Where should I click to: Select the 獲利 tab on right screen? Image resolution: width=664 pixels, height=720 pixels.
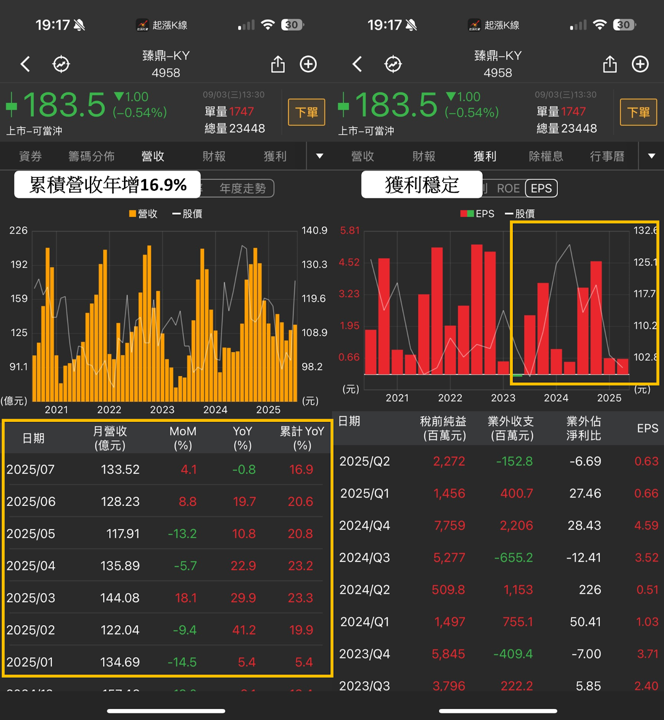click(485, 156)
